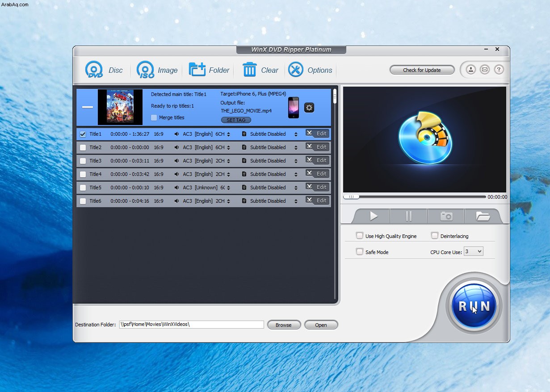The image size is (550, 392).
Task: Minimize the WinX DVD Ripper window
Action: tap(486, 50)
